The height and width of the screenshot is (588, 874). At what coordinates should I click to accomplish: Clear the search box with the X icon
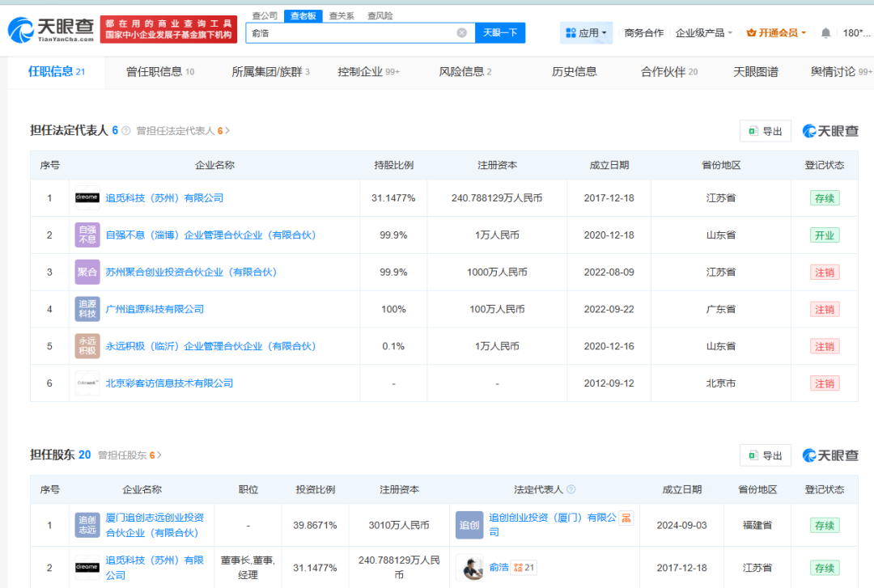click(x=461, y=33)
